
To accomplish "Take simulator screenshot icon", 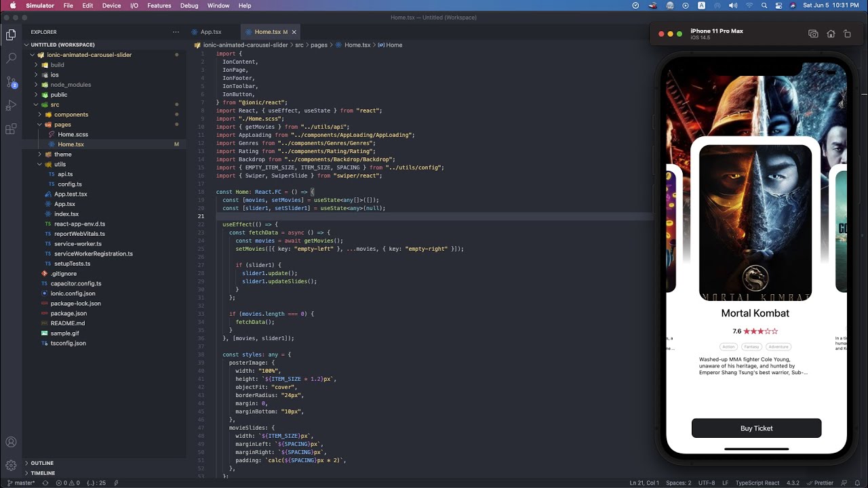I will 813,34.
